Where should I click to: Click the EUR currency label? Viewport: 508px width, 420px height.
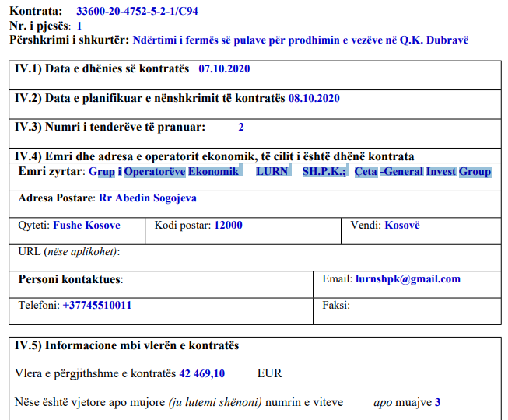pyautogui.click(x=269, y=373)
